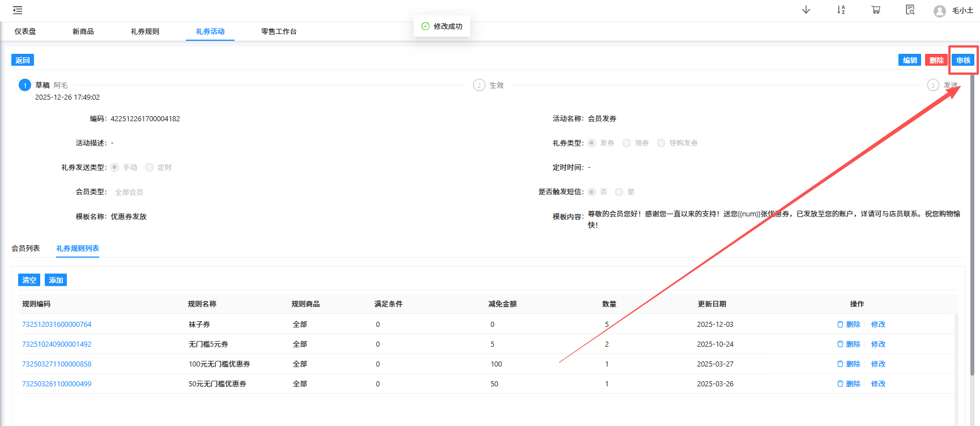Click the user avatar icon
980x426 pixels.
click(940, 11)
